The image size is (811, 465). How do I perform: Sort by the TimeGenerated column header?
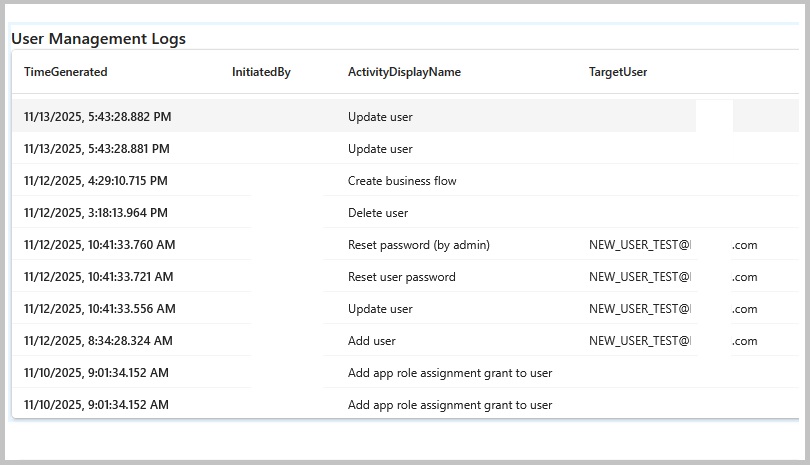[x=66, y=72]
